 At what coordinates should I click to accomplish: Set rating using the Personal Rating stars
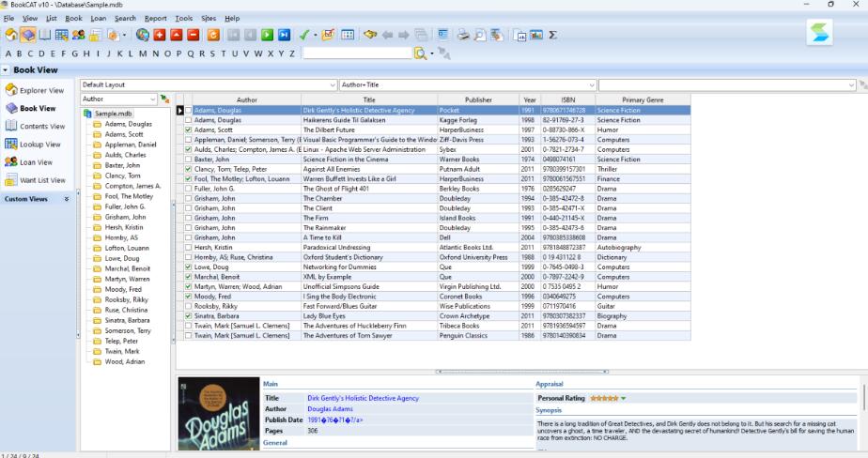pos(604,398)
